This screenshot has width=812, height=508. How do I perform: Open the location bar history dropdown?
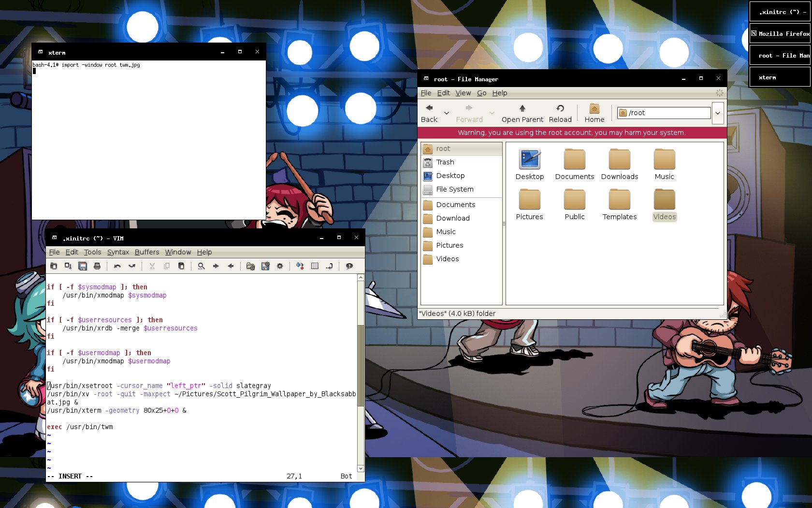718,113
